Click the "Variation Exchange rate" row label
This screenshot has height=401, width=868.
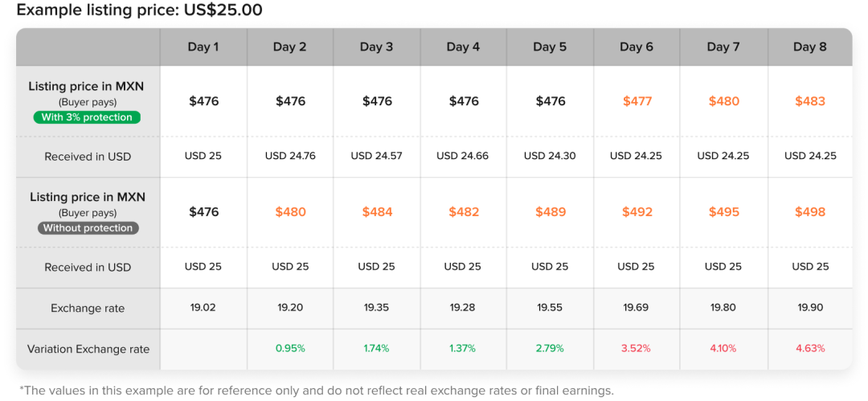88,350
